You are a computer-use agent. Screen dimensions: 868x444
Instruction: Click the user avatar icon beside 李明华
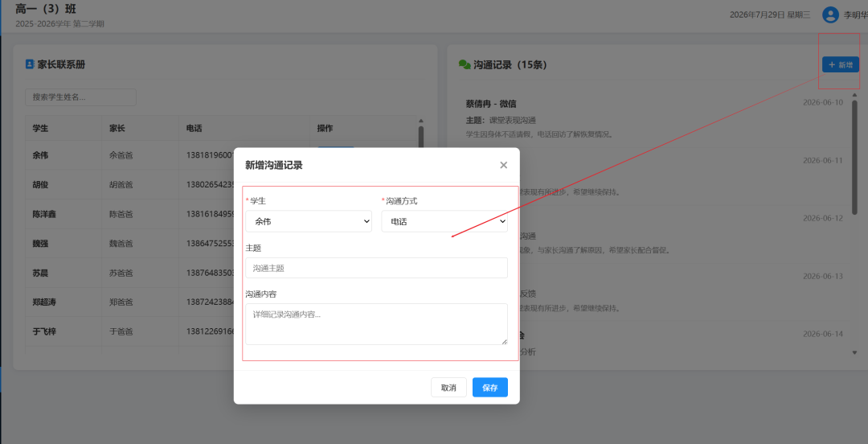(x=830, y=15)
